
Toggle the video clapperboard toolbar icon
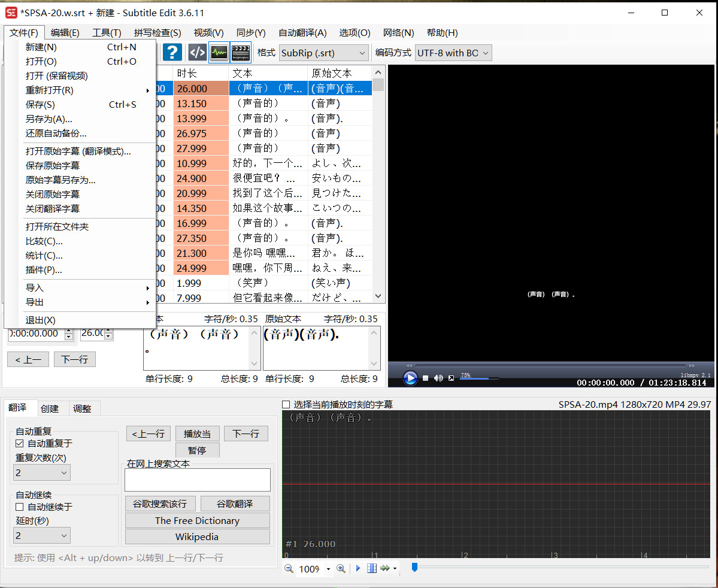tap(241, 53)
